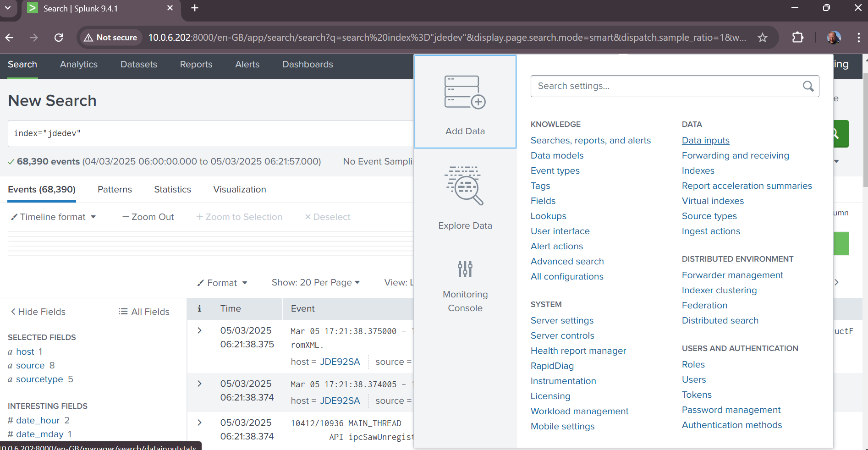Open the Data inputs settings link
Screen dimensions: 868x450
tap(705, 141)
